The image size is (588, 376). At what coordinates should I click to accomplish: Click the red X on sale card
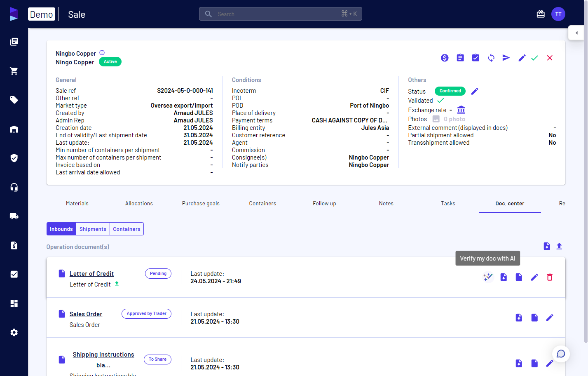pyautogui.click(x=550, y=58)
